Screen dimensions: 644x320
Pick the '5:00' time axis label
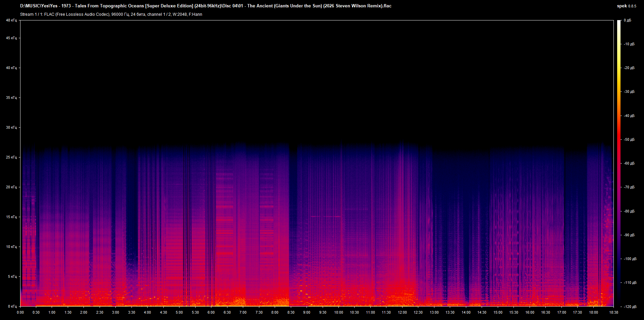point(179,312)
